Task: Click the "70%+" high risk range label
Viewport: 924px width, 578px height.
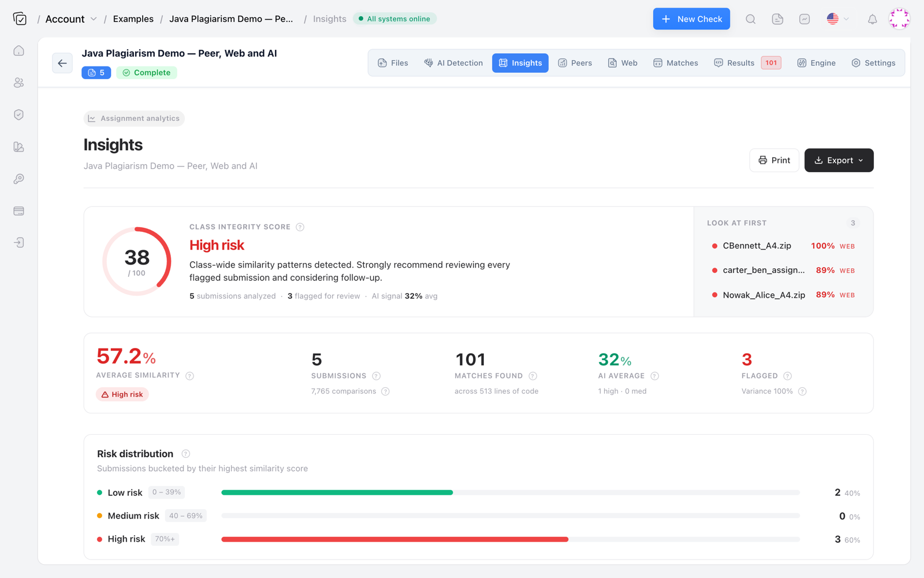Action: pos(165,539)
